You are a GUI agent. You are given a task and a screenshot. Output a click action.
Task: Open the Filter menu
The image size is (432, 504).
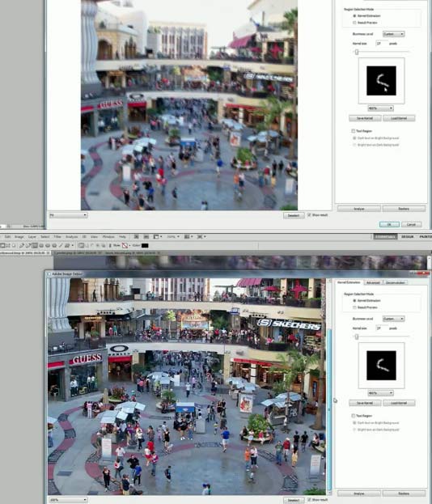(57, 236)
